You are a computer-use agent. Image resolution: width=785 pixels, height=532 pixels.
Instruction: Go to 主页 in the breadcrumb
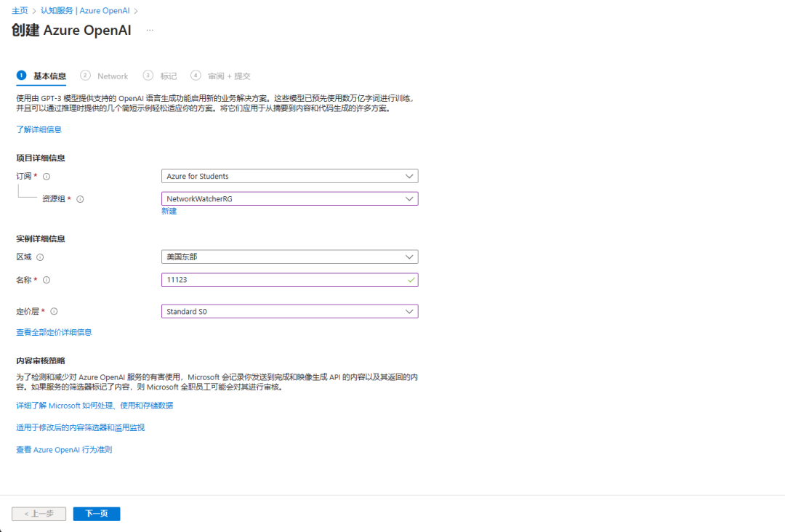(20, 10)
